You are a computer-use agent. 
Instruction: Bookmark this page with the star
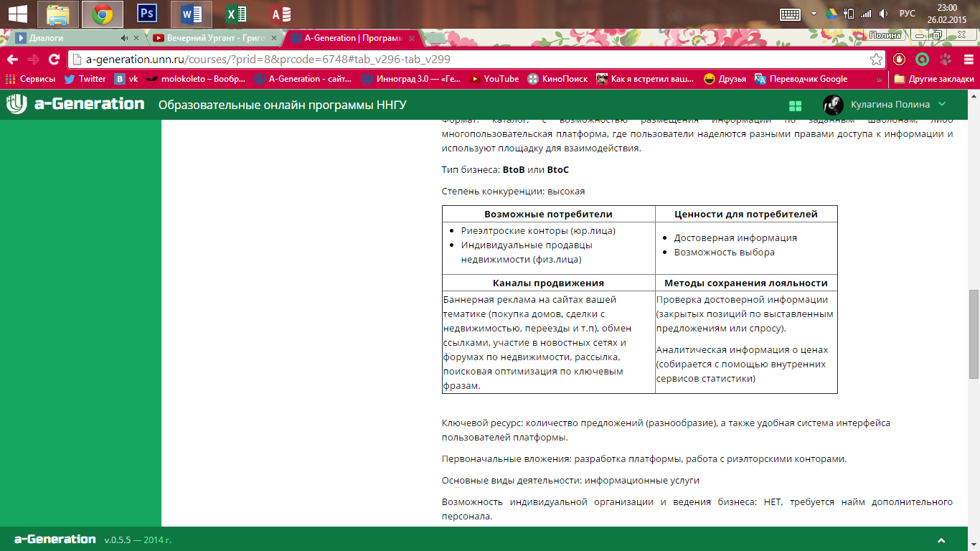(876, 60)
